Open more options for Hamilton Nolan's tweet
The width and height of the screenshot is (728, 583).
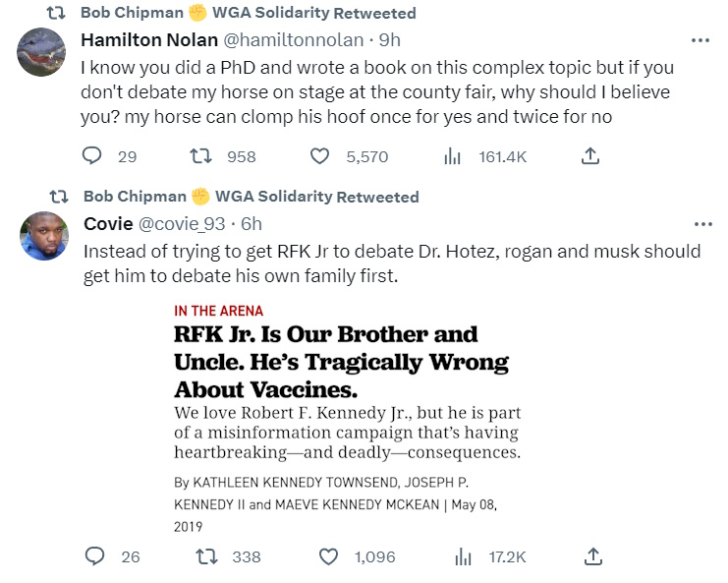[700, 40]
